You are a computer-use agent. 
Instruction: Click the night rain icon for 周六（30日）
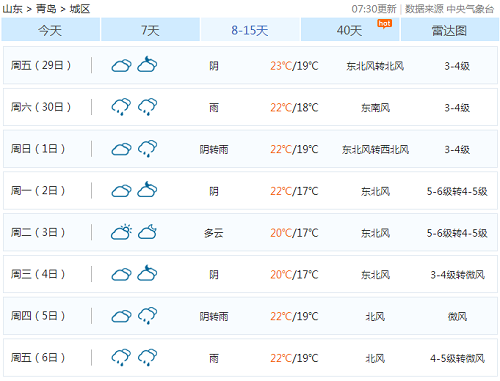[147, 107]
